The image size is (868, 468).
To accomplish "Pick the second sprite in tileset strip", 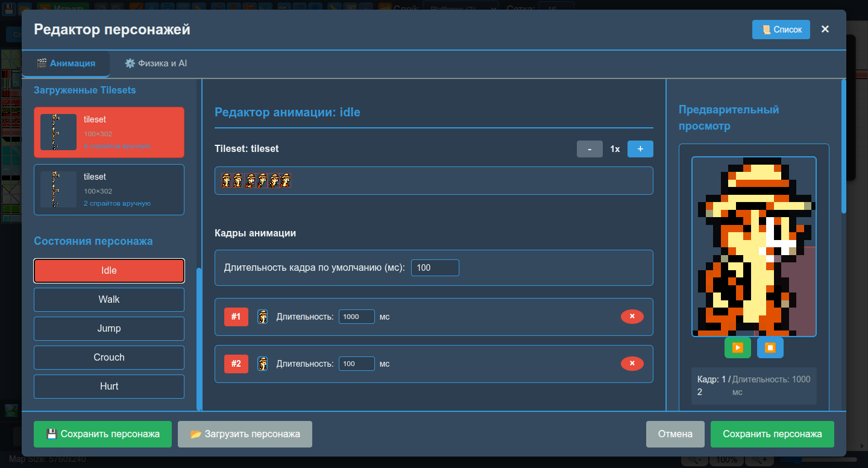I will click(x=238, y=180).
